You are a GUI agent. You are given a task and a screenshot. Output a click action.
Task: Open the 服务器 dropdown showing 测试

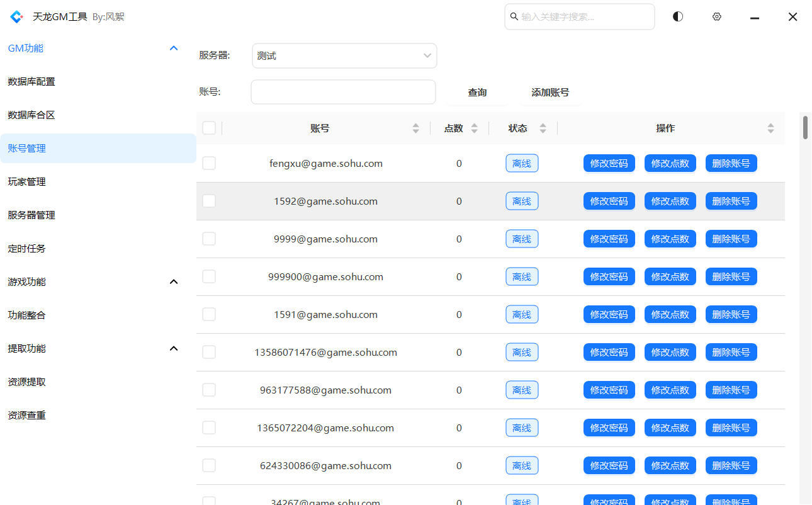344,56
